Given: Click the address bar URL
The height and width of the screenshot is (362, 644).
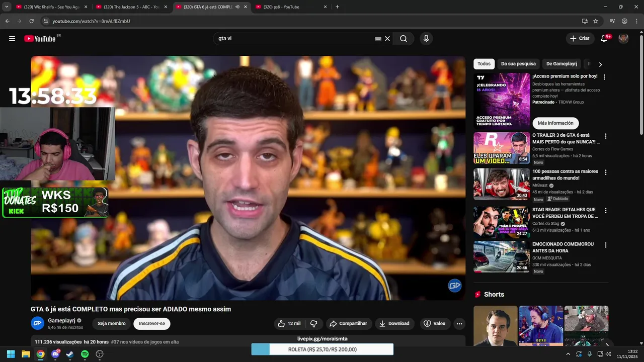Looking at the screenshot, I should (91, 21).
